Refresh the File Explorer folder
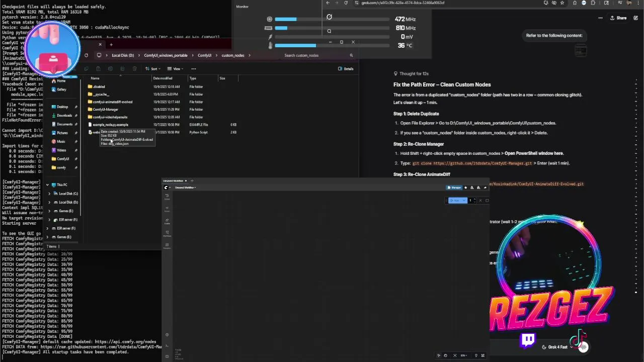Viewport: 644px width, 362px height. click(86, 55)
